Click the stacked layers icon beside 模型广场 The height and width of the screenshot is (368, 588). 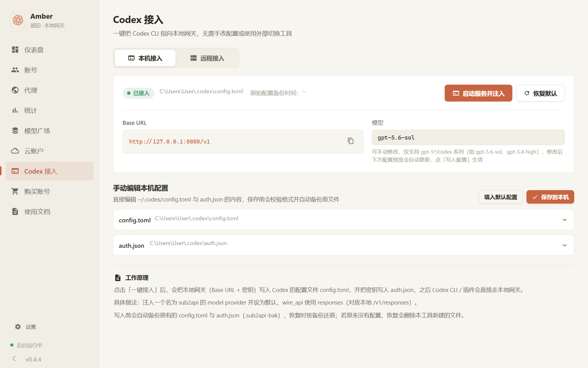coord(15,131)
